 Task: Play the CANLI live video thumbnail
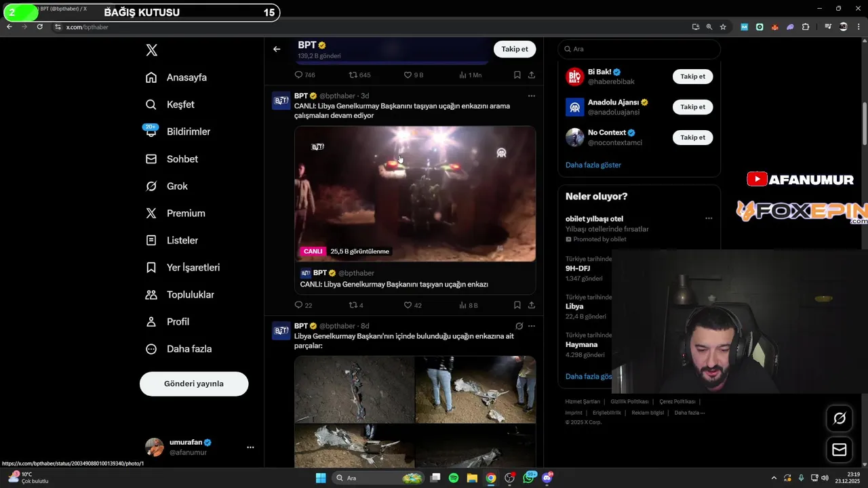415,194
